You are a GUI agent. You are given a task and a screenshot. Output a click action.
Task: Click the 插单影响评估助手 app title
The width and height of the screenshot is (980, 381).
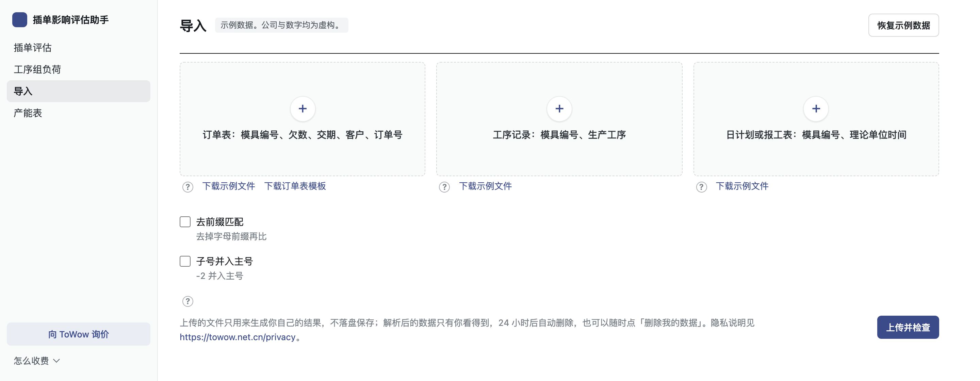click(x=71, y=20)
